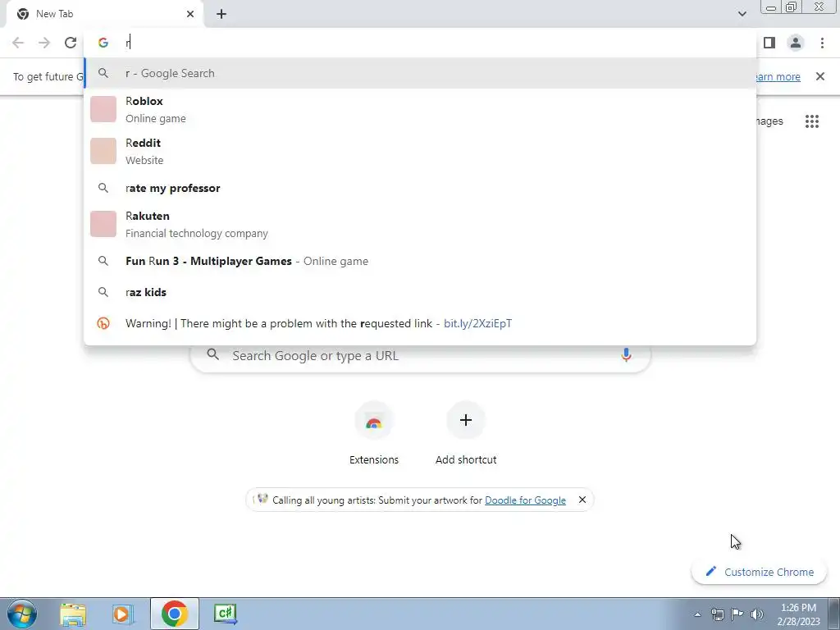Click the Google G icon in address bar

pos(103,43)
